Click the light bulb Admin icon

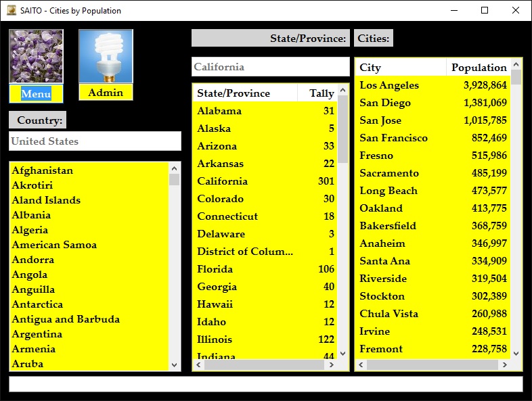pos(106,56)
